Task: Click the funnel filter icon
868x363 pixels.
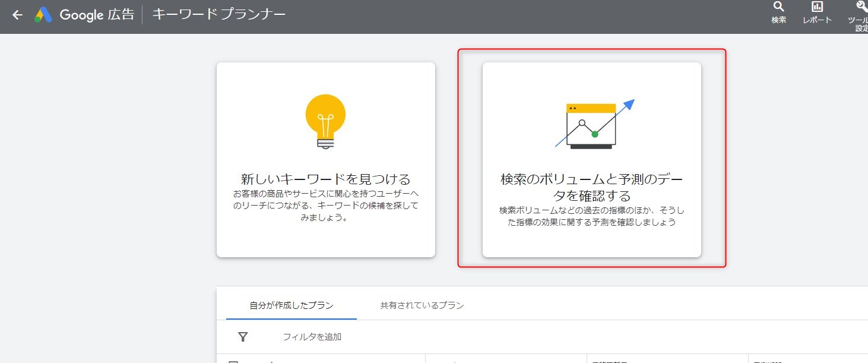Action: pos(243,337)
